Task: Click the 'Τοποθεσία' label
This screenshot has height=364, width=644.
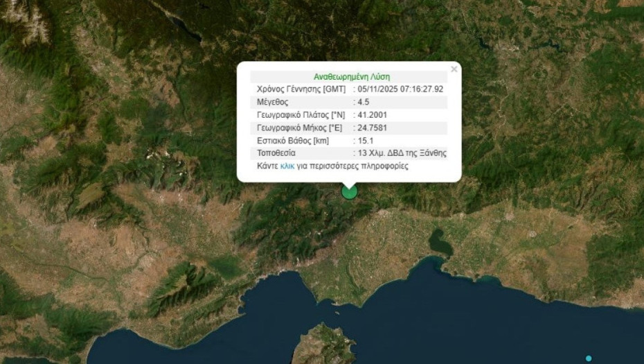Action: click(276, 153)
